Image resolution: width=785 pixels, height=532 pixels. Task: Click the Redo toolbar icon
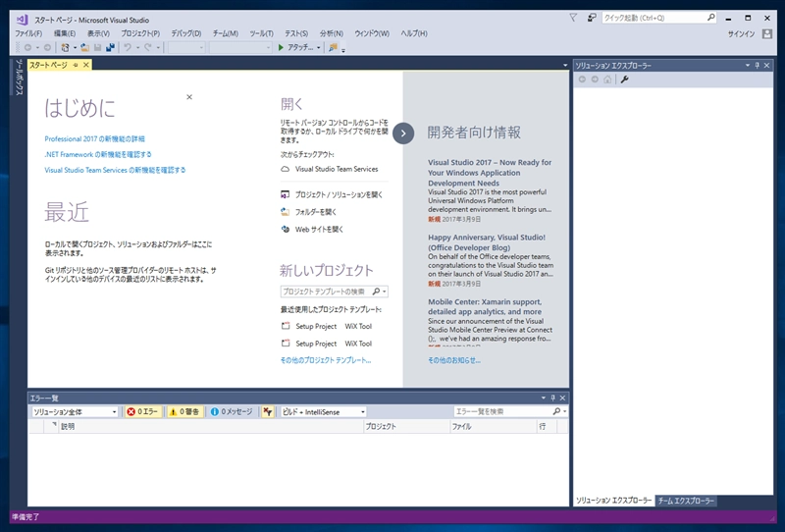(x=148, y=47)
